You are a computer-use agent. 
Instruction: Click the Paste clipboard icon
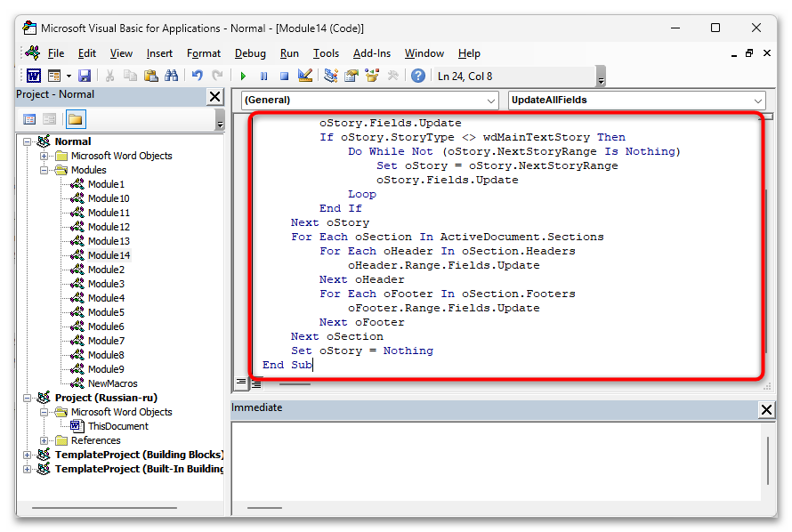151,77
